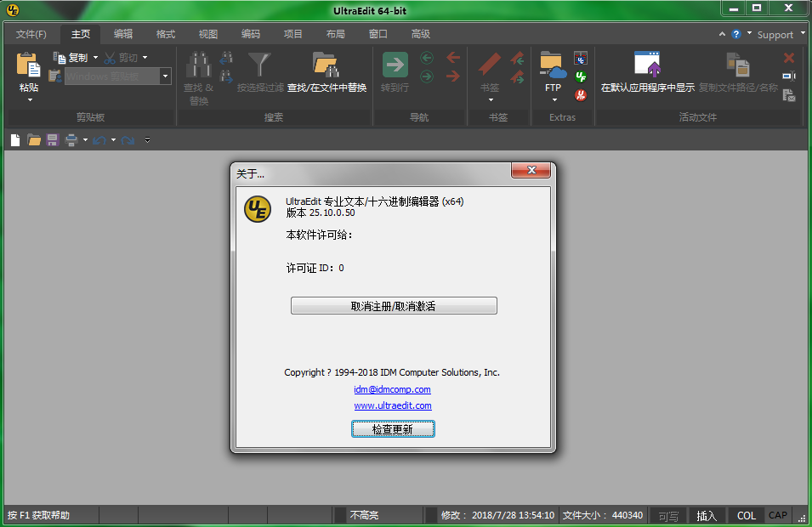This screenshot has height=527, width=812.
Task: Click Check for Updates (检查更新) button
Action: (393, 429)
